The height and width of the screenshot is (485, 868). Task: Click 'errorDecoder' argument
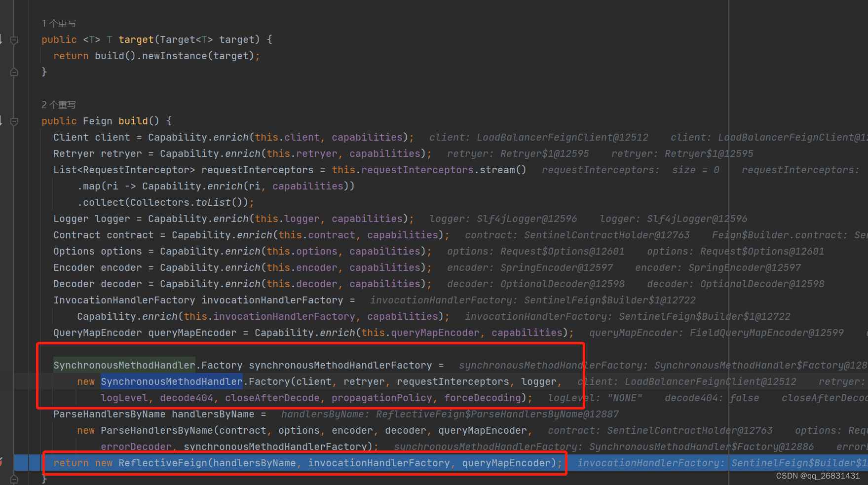click(x=136, y=447)
